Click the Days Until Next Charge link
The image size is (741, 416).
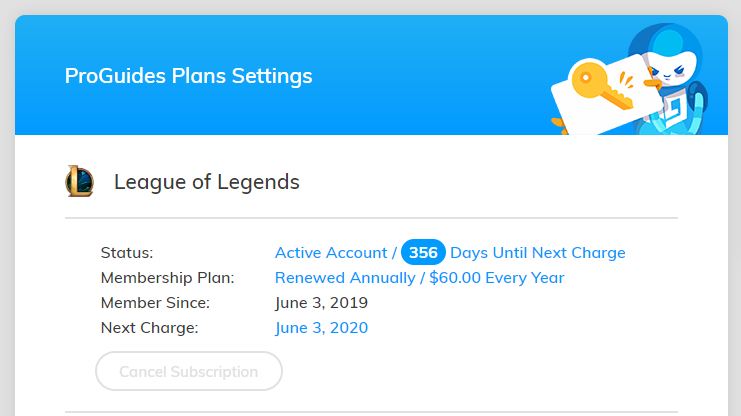click(538, 252)
